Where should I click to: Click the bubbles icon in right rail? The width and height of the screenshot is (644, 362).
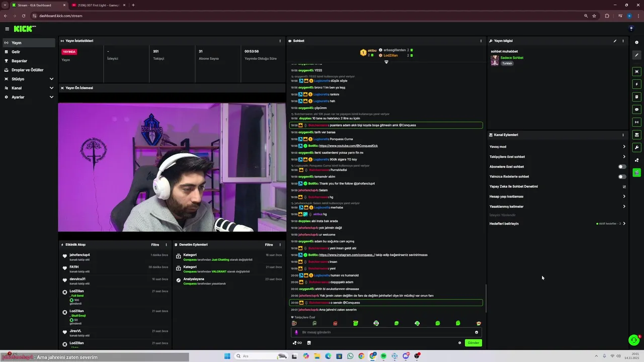636,160
